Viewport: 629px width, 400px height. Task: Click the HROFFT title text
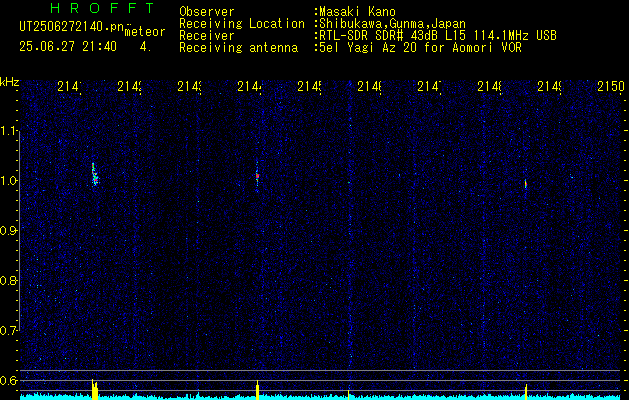pos(103,8)
